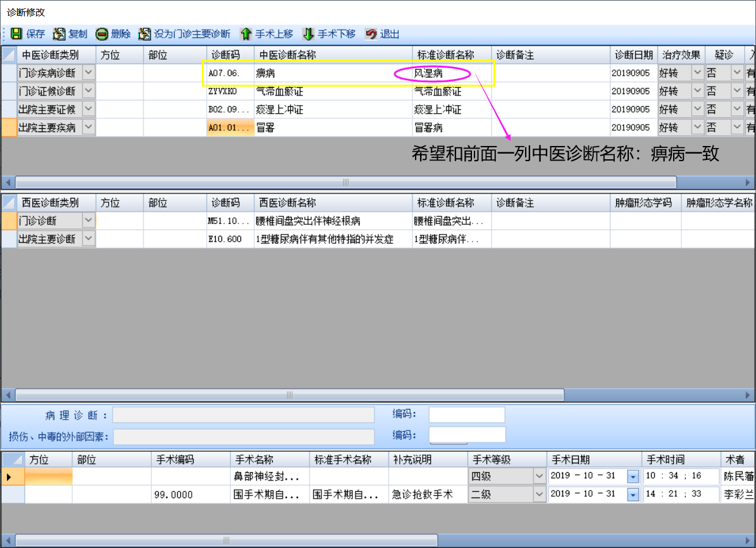Viewport: 756px width, 548px height.
Task: Click row selector of 出院主要疾病 row
Action: point(9,128)
